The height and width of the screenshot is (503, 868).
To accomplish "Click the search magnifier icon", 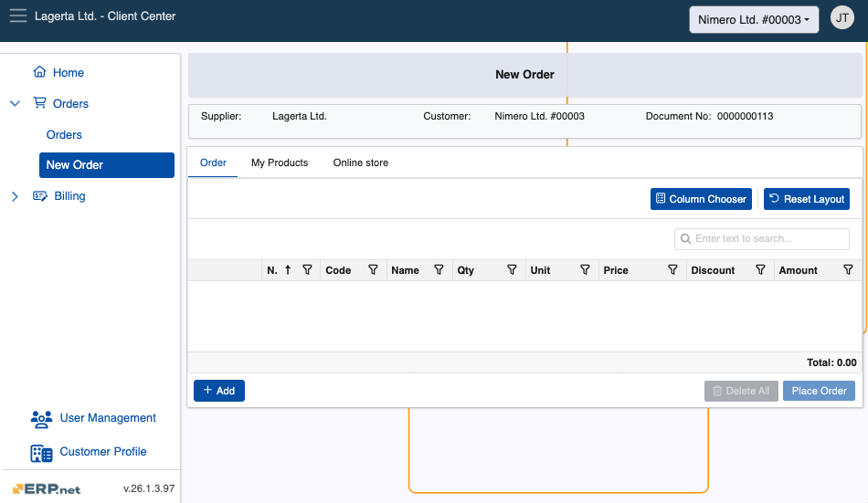I will tap(685, 238).
